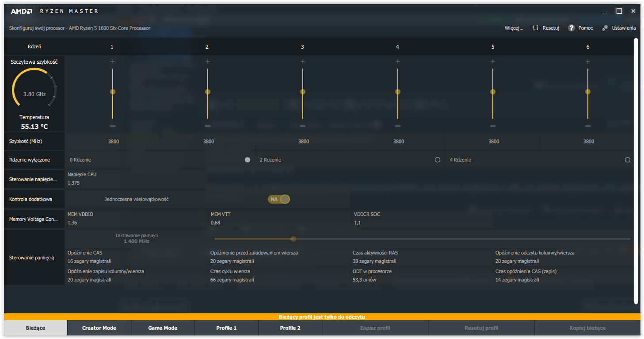Click the AMD Ryzen Master logo

pos(54,11)
